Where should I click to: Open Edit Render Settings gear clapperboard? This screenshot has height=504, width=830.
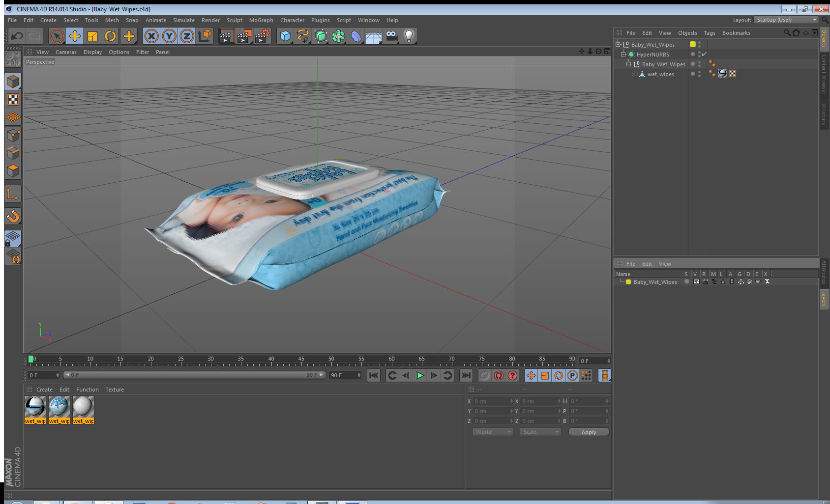263,36
